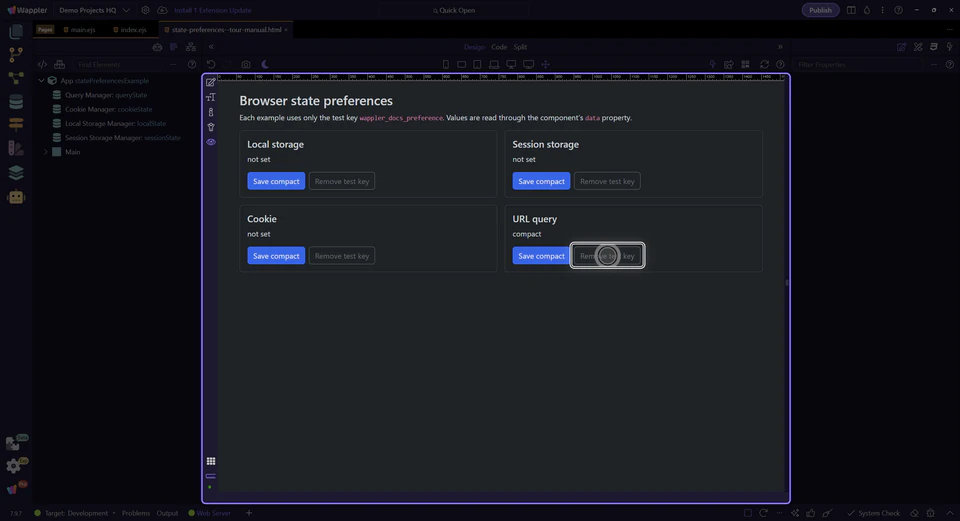Collapse the App statePreferencesExample tree node

(42, 81)
